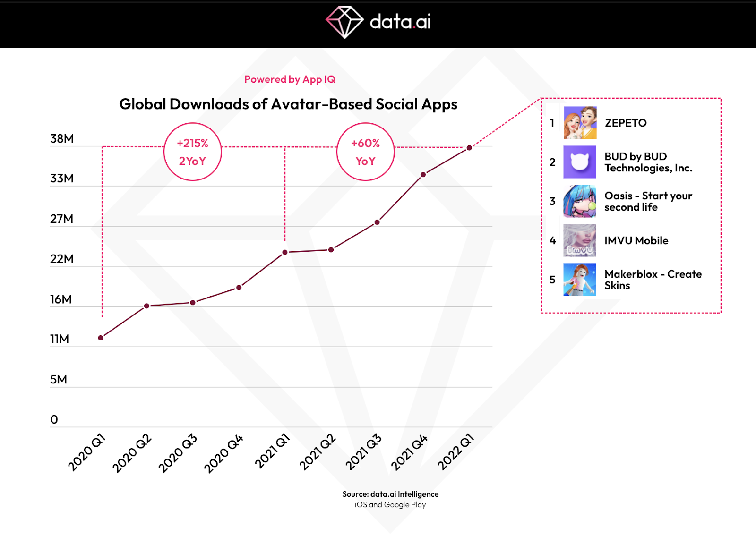The image size is (756, 553).
Task: Click rank number "5" beside Makerblox
Action: (552, 280)
